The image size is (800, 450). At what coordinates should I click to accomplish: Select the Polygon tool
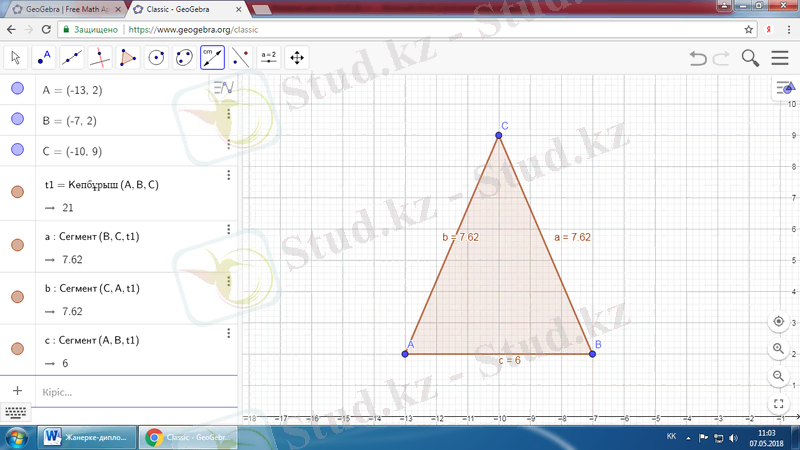click(x=128, y=58)
